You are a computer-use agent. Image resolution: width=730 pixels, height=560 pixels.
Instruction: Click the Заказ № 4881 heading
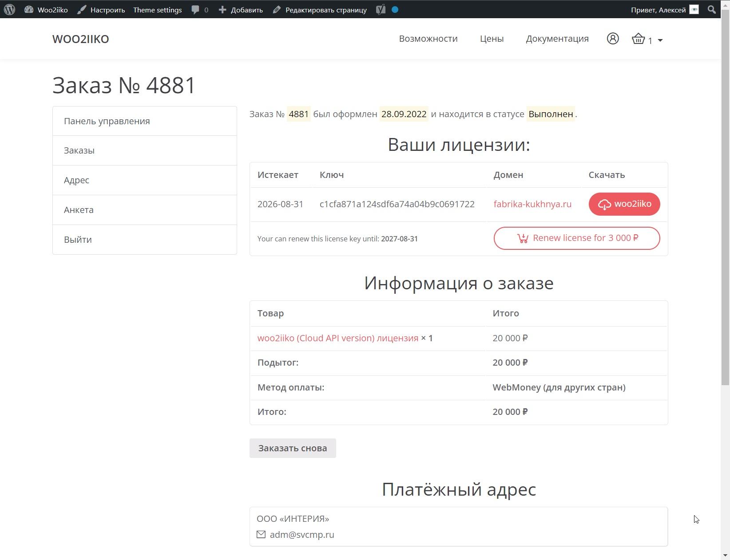coord(124,85)
